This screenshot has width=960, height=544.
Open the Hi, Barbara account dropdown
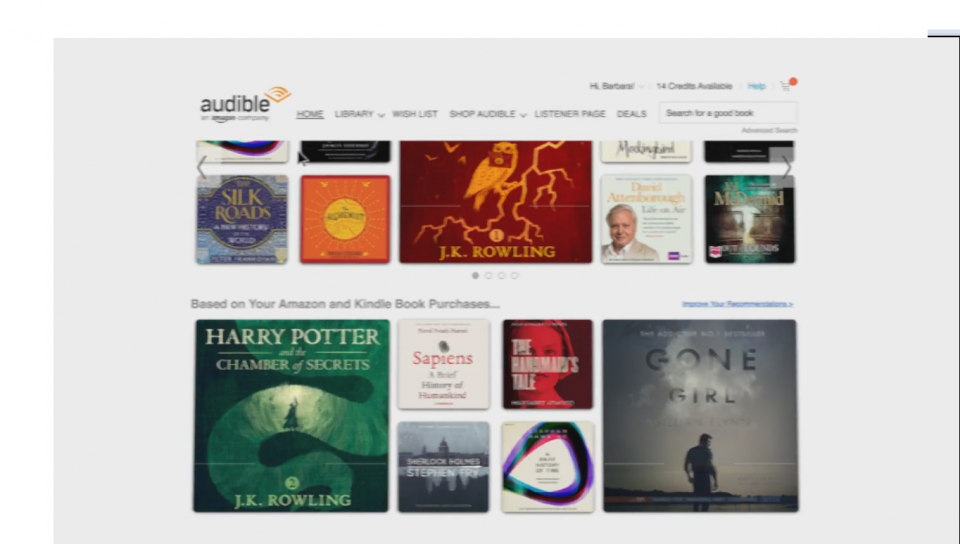[617, 86]
